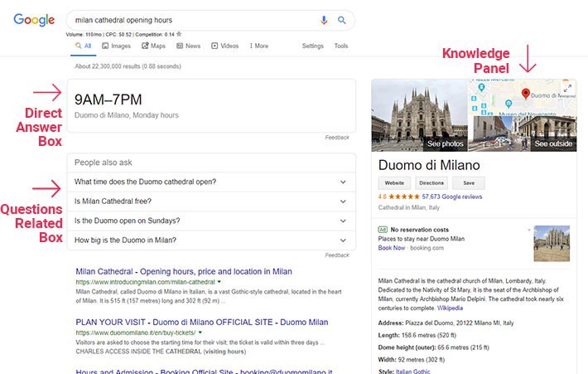Click 'Cathedral in Milan, Italy' subtitle
The height and width of the screenshot is (374, 588).
pyautogui.click(x=409, y=207)
